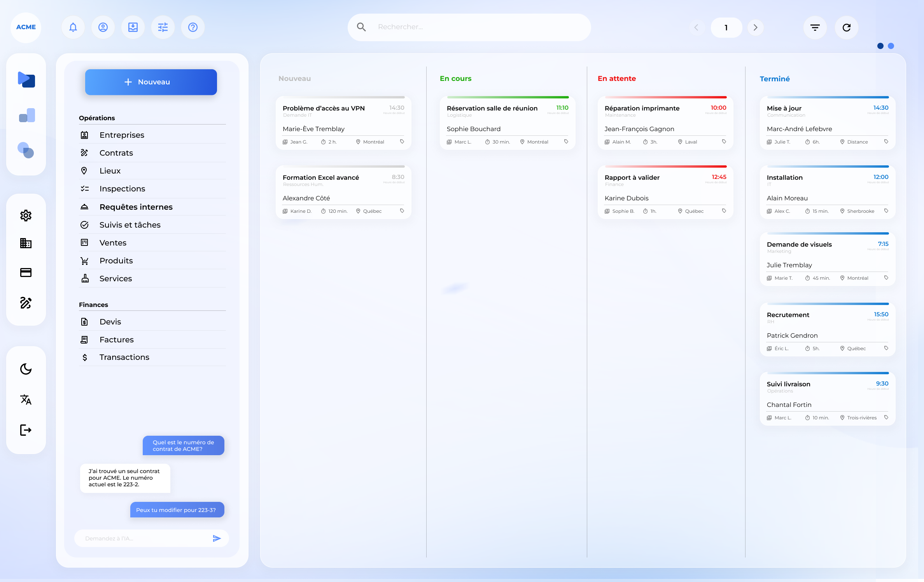
Task: Expand the next page with the right chevron
Action: (756, 27)
